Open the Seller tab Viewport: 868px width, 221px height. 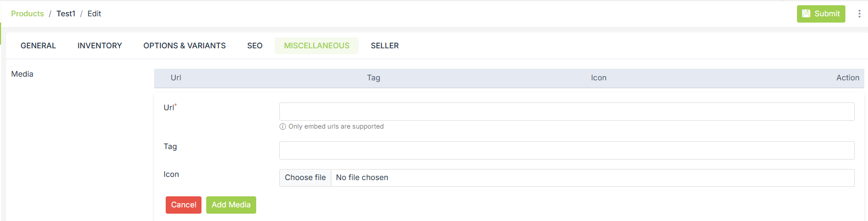coord(385,46)
